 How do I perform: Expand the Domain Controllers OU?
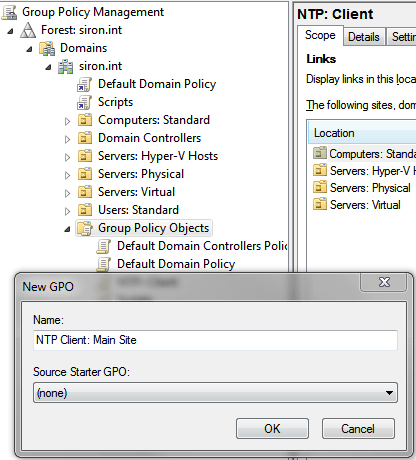(x=67, y=139)
